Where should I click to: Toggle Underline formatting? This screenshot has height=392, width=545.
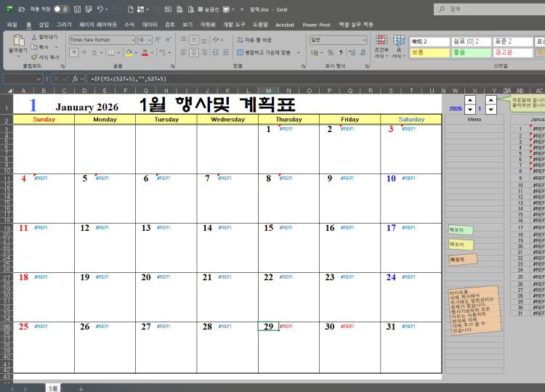click(x=94, y=52)
